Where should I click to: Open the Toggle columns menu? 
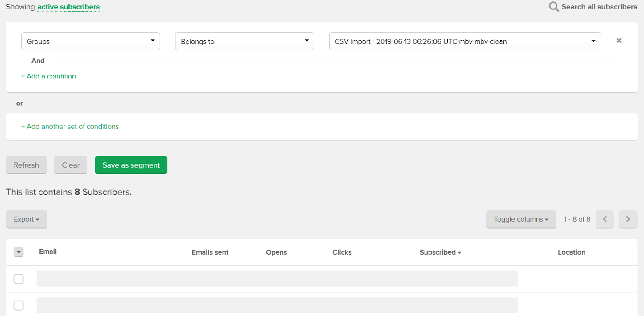point(521,219)
